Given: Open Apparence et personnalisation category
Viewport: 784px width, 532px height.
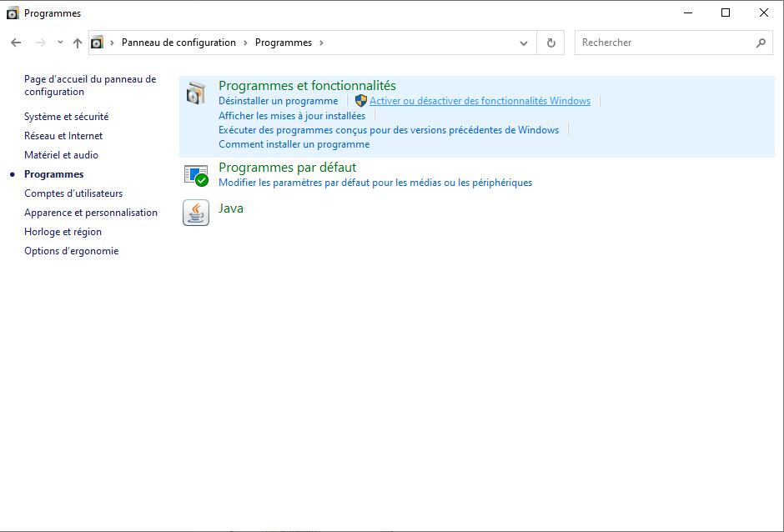Looking at the screenshot, I should [x=90, y=213].
